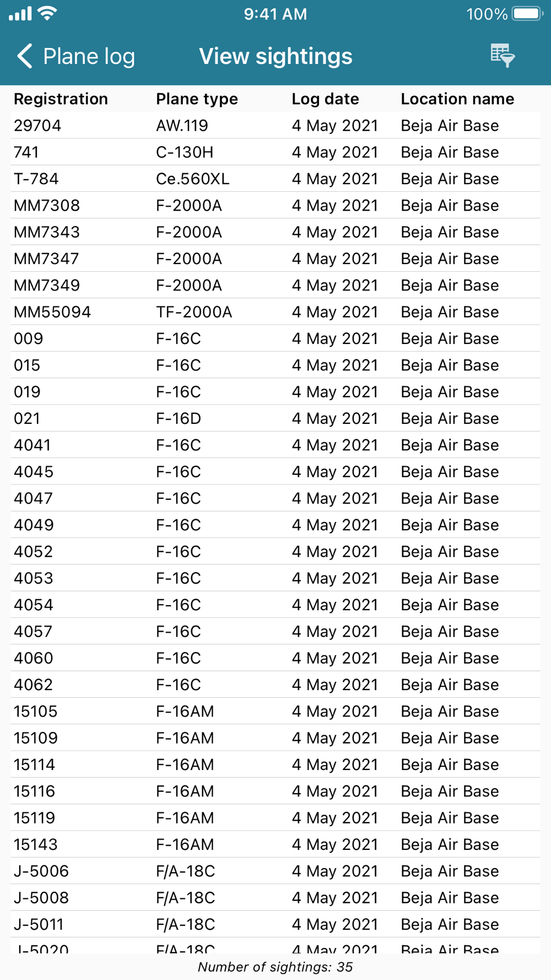Open sighting MM7343
This screenshot has width=551, height=980.
[x=275, y=232]
